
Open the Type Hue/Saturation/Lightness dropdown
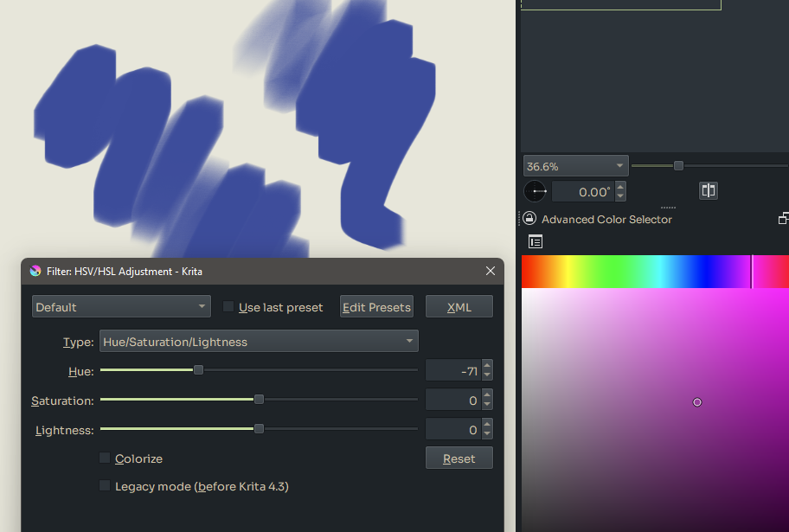tap(259, 341)
